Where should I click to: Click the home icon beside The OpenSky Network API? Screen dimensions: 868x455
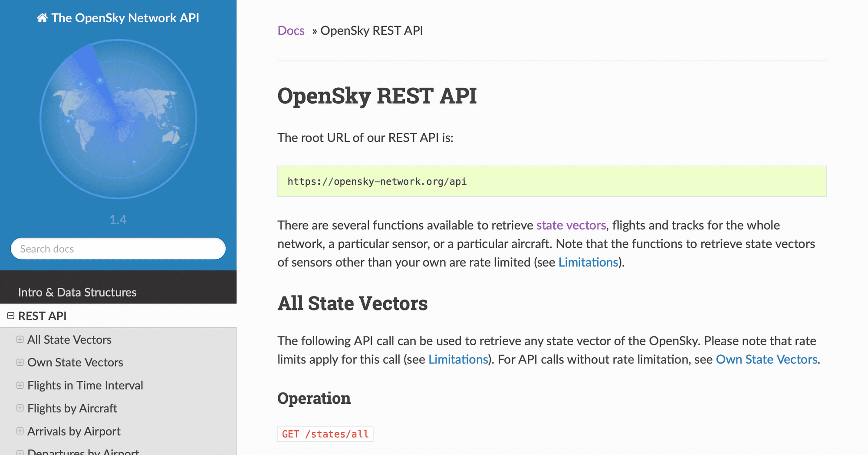[42, 18]
